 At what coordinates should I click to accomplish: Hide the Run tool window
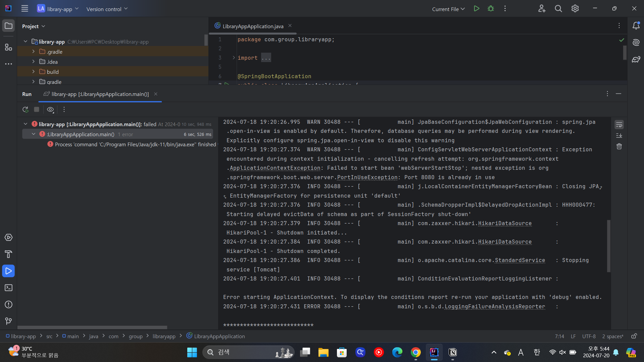coord(618,94)
